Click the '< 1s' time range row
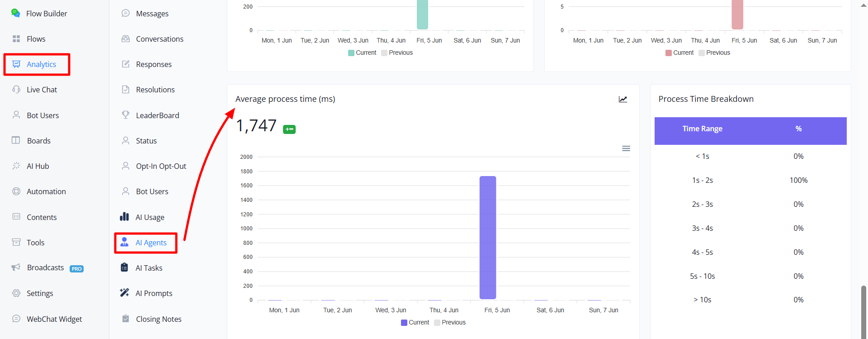Screen dimensions: 868x339 750,156
